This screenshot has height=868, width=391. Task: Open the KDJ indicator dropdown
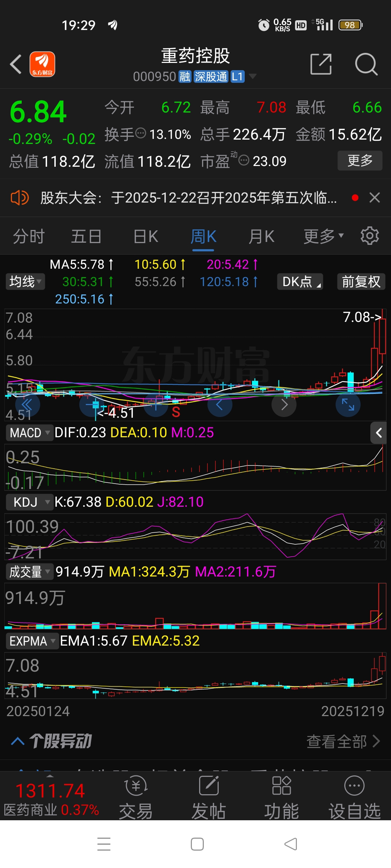[30, 502]
